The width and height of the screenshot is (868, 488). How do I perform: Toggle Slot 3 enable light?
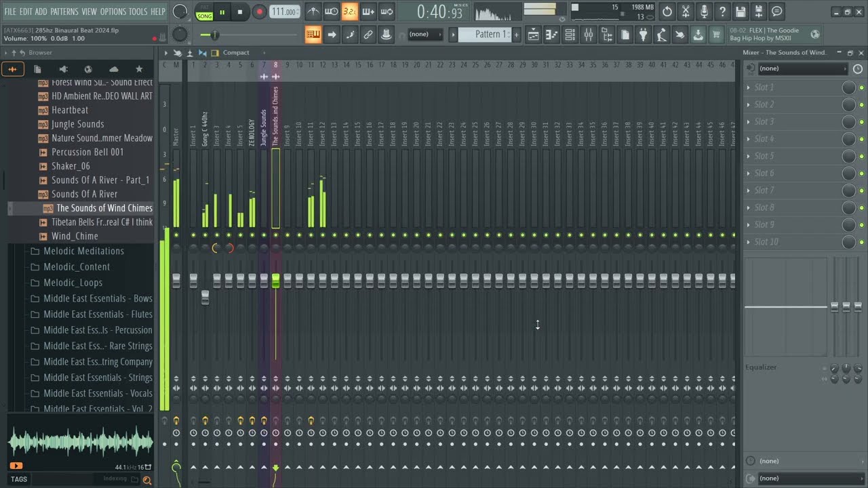[861, 122]
